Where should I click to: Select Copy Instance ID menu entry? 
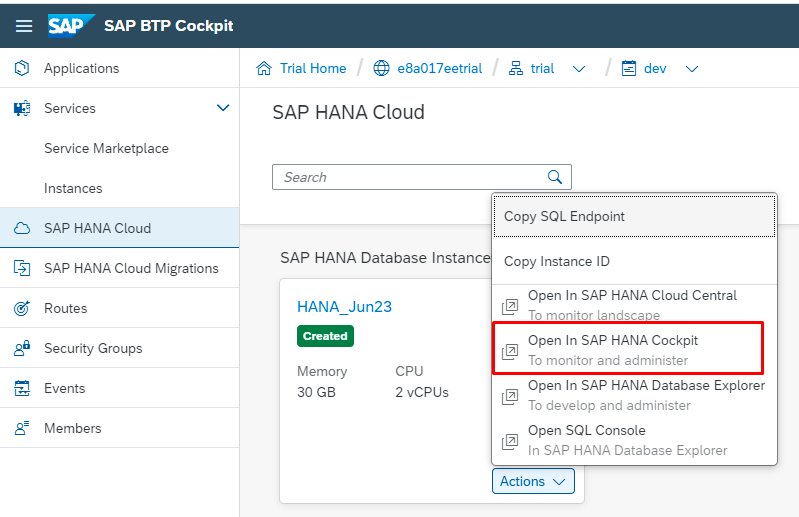(x=634, y=261)
